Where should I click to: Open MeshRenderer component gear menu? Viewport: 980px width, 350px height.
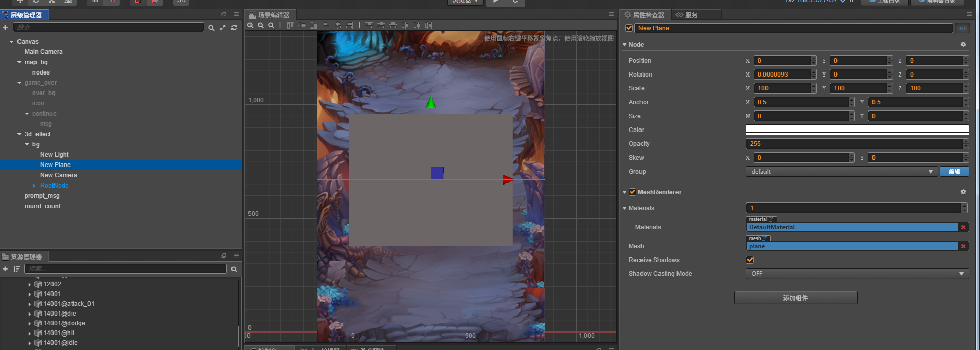tap(964, 192)
